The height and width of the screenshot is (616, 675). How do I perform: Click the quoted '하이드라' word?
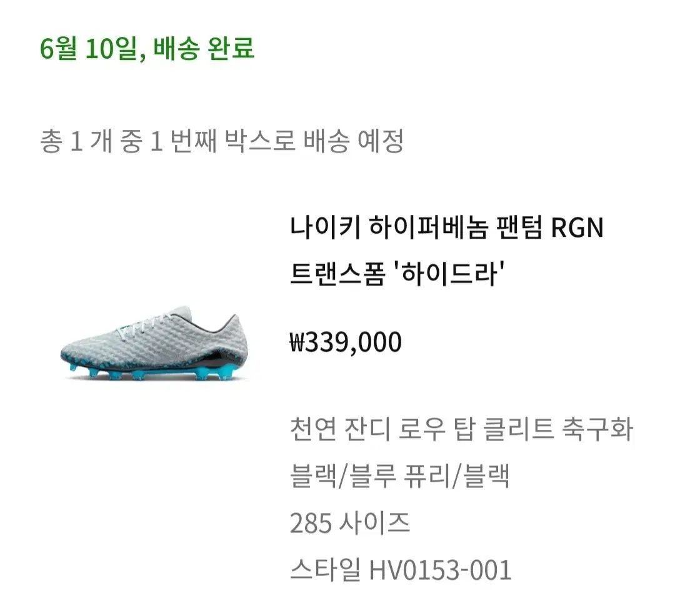point(449,274)
